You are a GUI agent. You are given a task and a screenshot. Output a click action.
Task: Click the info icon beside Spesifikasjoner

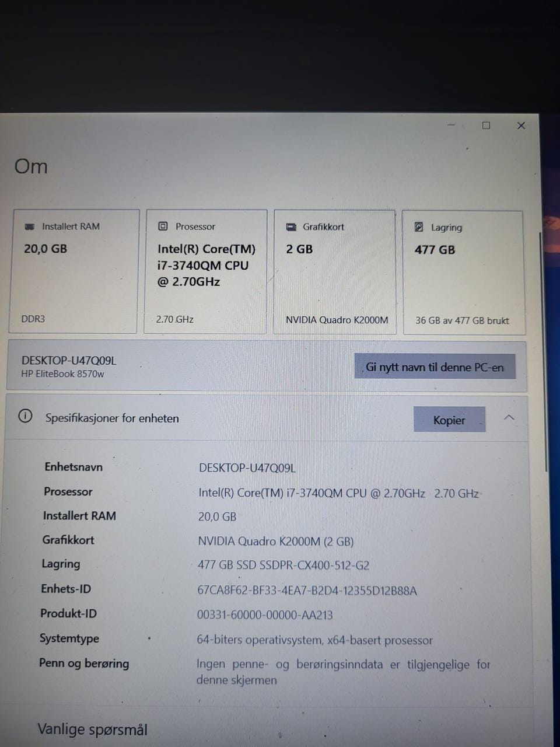[x=25, y=416]
